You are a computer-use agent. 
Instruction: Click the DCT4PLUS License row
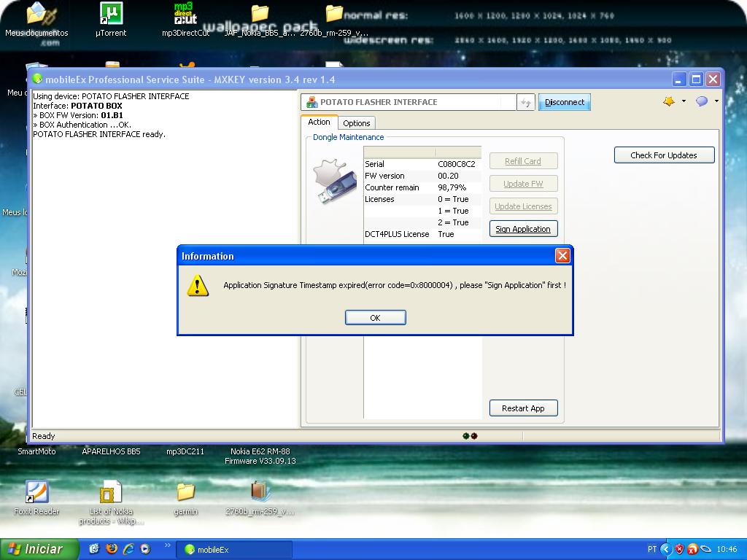pyautogui.click(x=422, y=234)
